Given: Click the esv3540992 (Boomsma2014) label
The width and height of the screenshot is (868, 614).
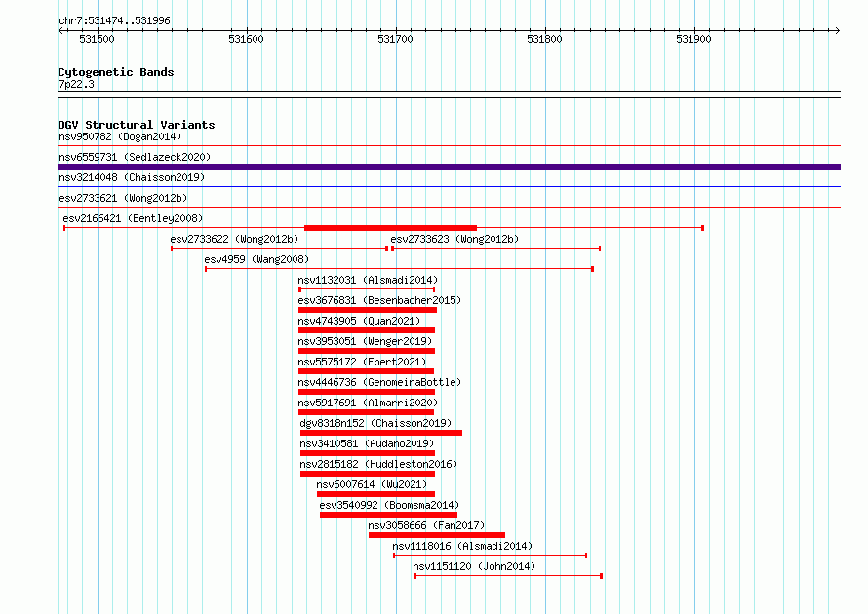Looking at the screenshot, I should tap(389, 505).
